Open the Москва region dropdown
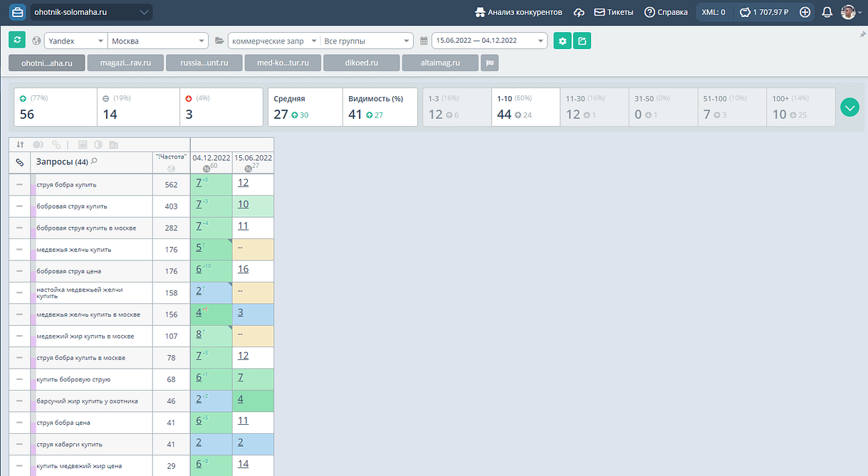This screenshot has height=476, width=868. [x=158, y=41]
